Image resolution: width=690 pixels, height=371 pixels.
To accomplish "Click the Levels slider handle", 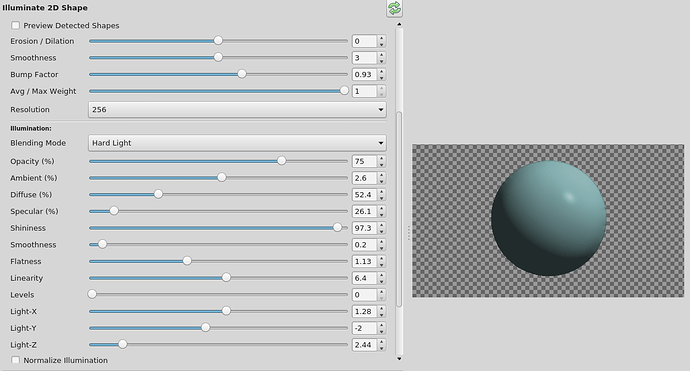I will [x=92, y=294].
